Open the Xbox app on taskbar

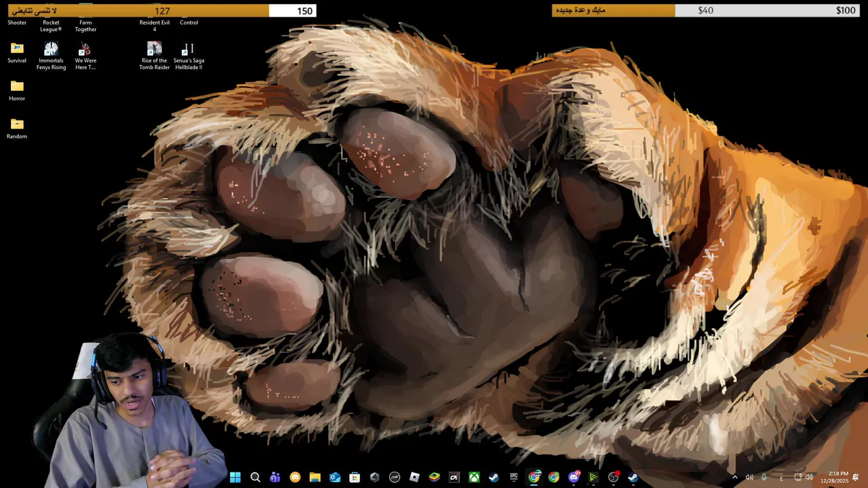pyautogui.click(x=474, y=477)
